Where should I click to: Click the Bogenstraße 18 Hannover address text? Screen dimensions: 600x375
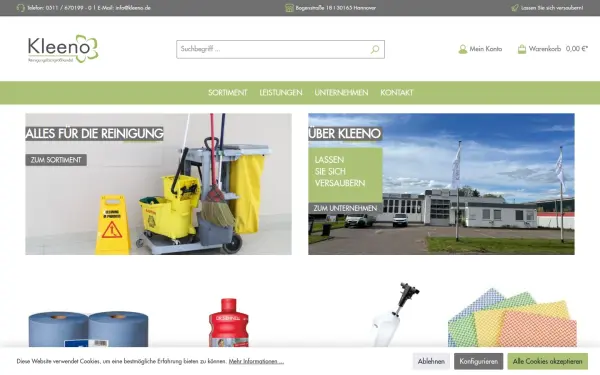[336, 8]
